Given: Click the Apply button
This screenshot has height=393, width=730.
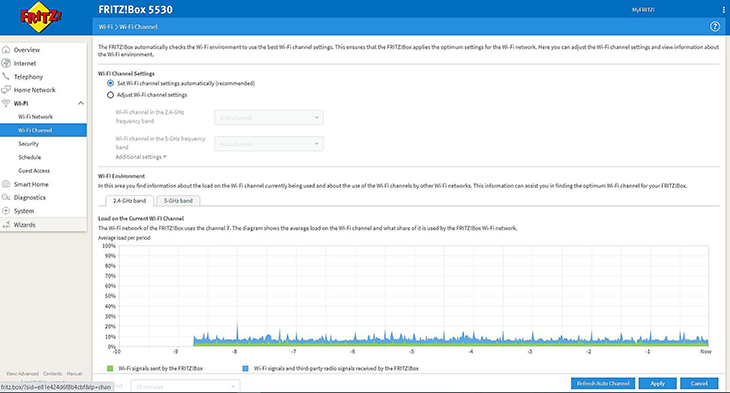Looking at the screenshot, I should tap(657, 383).
